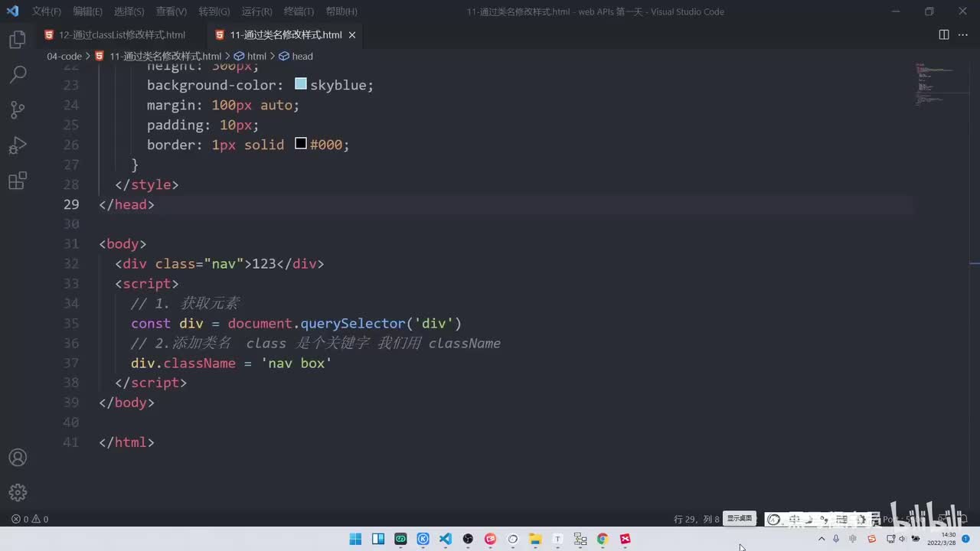This screenshot has height=551, width=980.
Task: Switch to VS Code in taskbar
Action: coord(446,539)
